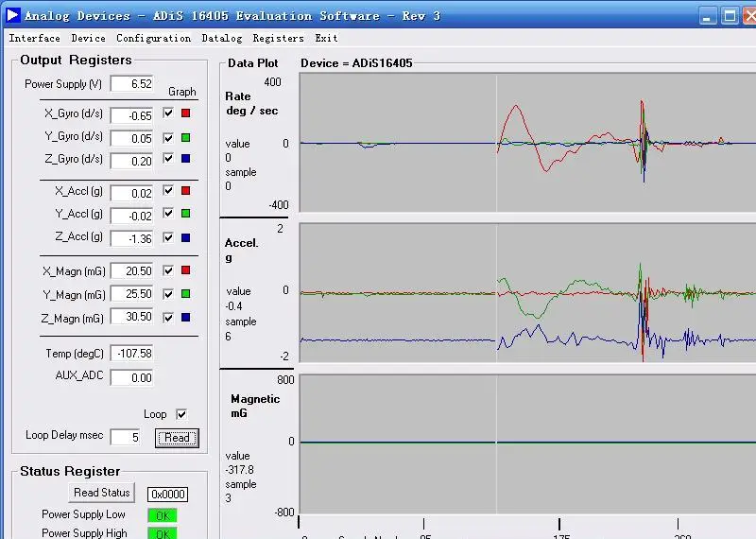Click the Temp (degC) value field
Image resolution: width=756 pixels, height=539 pixels.
131,354
